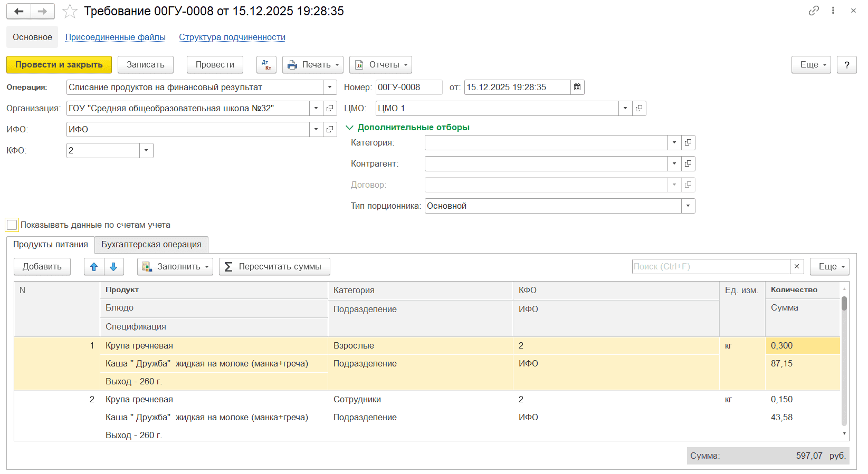The width and height of the screenshot is (868, 474).
Task: Click the back navigation arrow
Action: click(19, 11)
